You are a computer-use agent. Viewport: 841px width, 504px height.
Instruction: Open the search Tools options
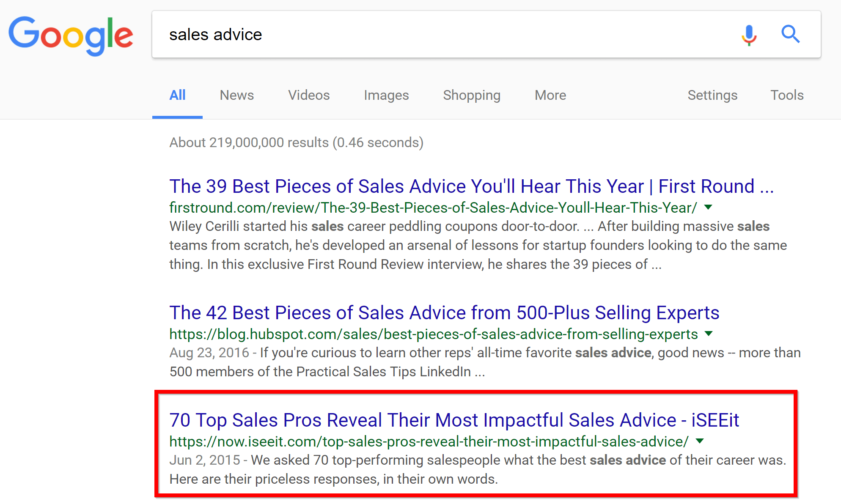coord(787,95)
